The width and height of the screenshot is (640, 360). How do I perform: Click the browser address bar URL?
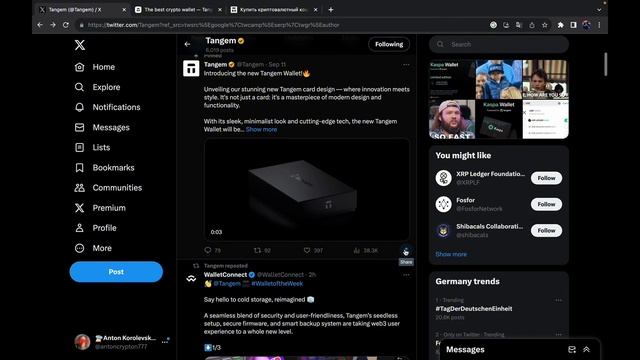pyautogui.click(x=213, y=25)
